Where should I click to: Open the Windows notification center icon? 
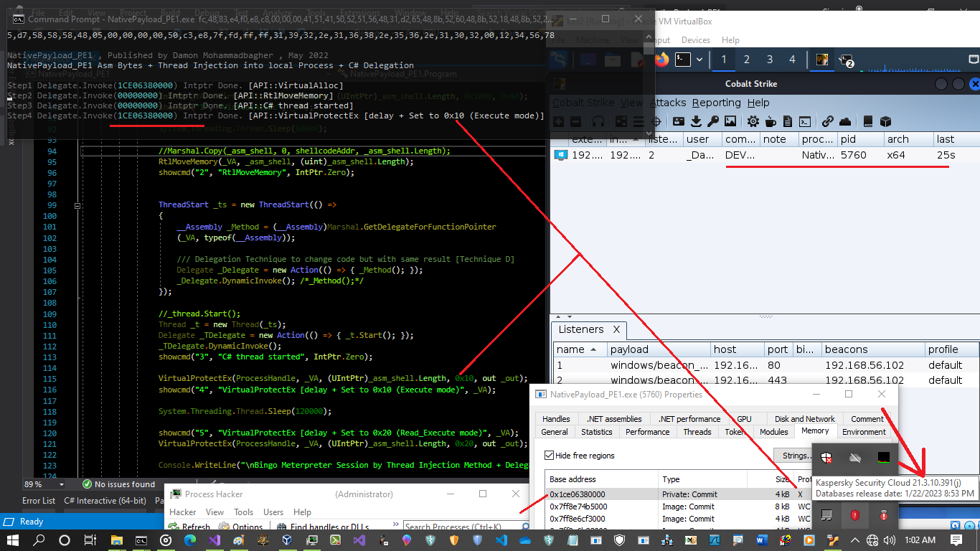coord(956,540)
